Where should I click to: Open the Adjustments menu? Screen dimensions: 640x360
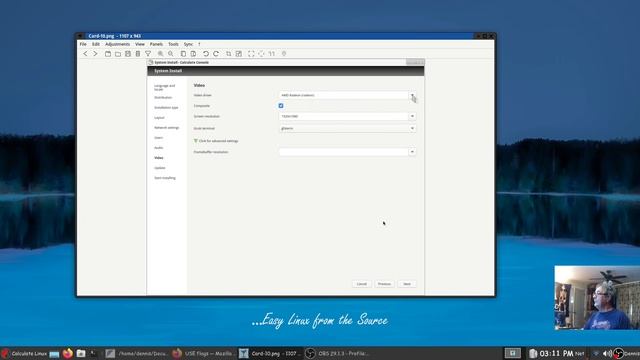(x=117, y=44)
